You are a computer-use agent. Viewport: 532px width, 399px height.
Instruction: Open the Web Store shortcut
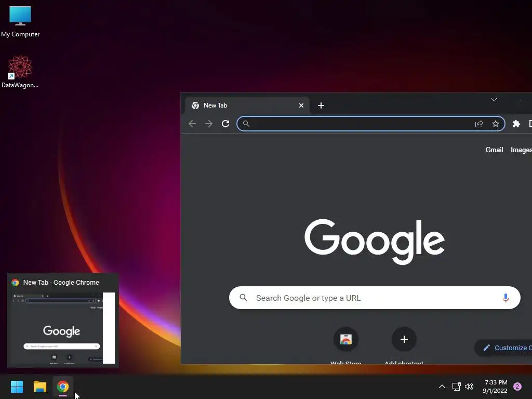coord(345,345)
